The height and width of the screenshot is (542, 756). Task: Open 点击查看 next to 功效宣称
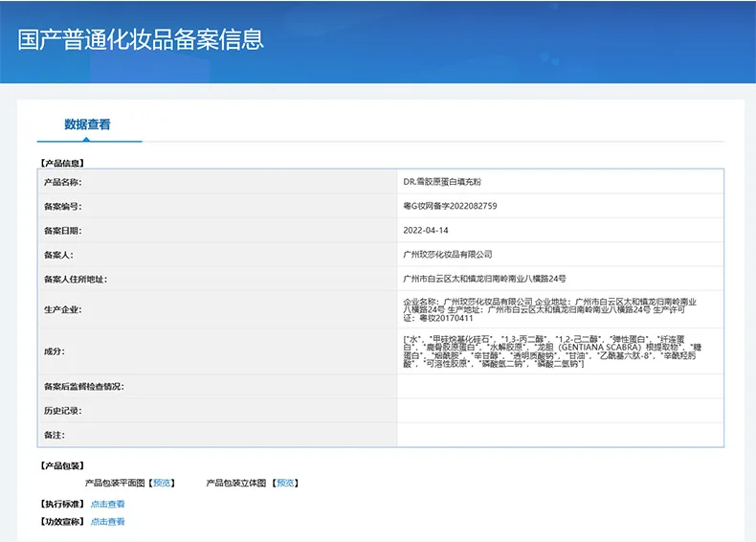click(x=107, y=521)
